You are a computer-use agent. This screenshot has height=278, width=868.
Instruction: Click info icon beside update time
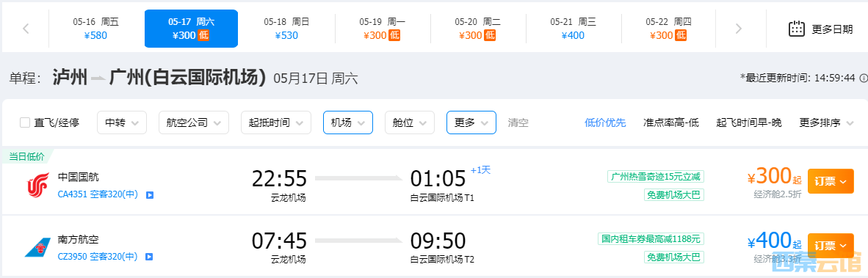pos(864,78)
